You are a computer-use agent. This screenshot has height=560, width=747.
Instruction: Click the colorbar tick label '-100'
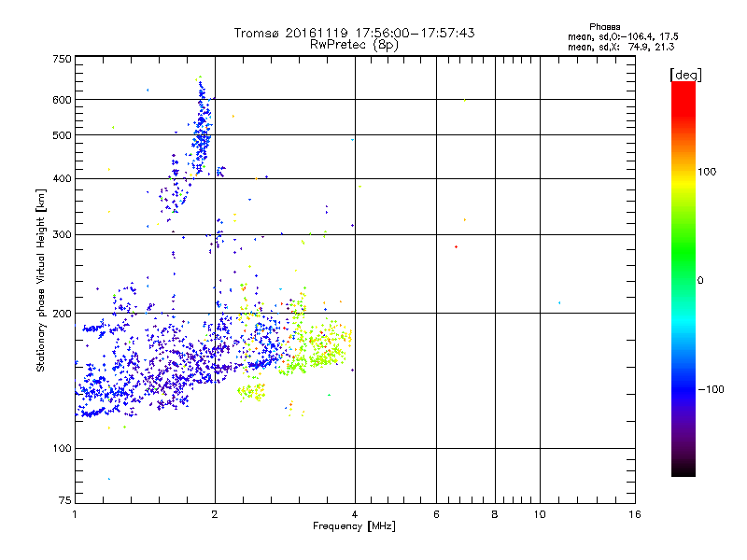coord(712,389)
